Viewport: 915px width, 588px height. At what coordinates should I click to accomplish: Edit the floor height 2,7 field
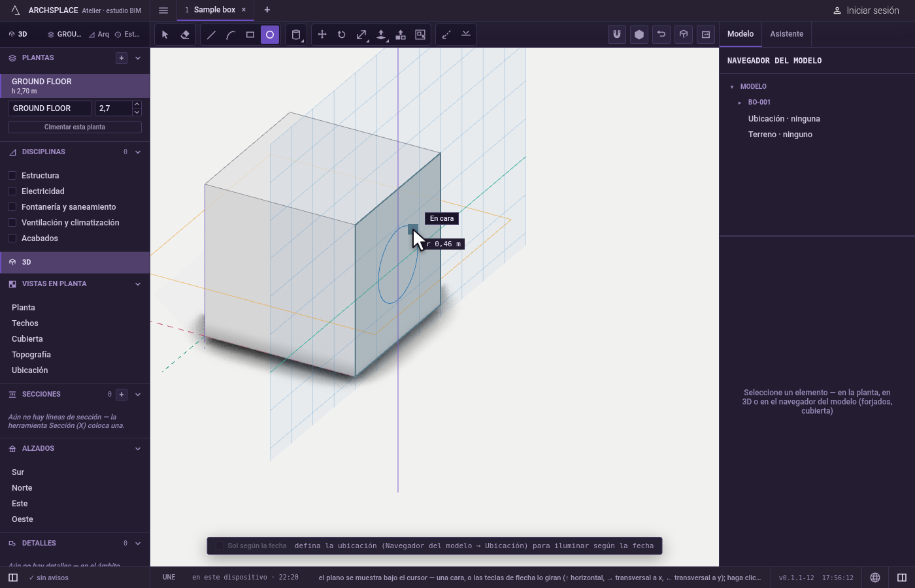[x=113, y=108]
